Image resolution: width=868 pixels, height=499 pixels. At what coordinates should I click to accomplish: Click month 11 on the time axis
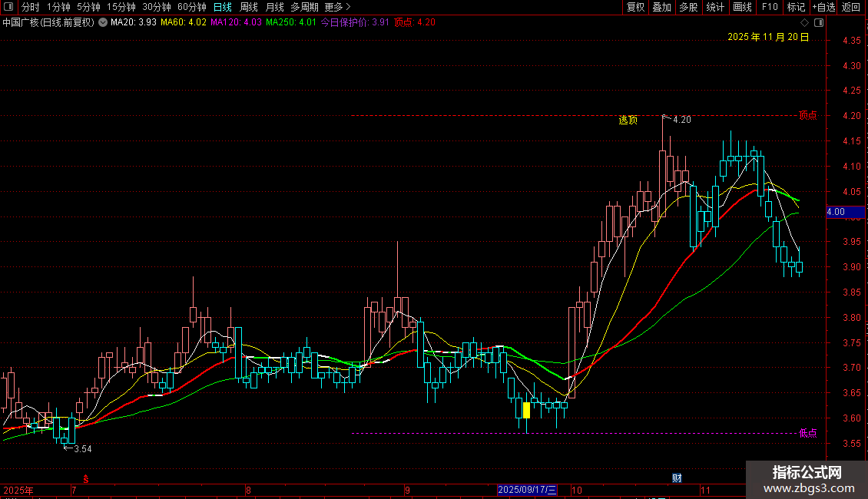coord(705,490)
